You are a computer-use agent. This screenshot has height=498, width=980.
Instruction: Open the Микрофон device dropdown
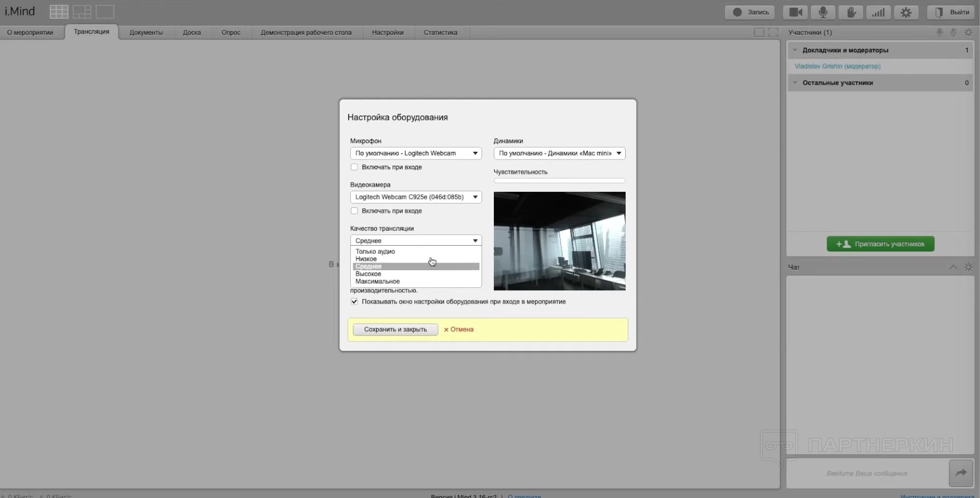pos(415,153)
